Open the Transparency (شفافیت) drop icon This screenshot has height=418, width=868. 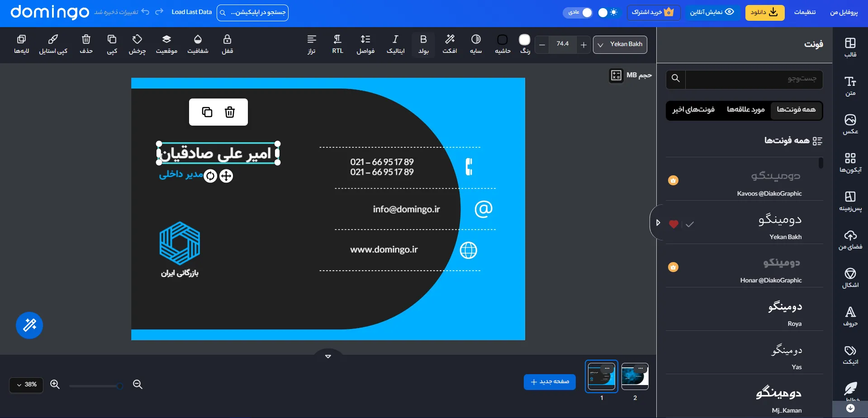(198, 39)
